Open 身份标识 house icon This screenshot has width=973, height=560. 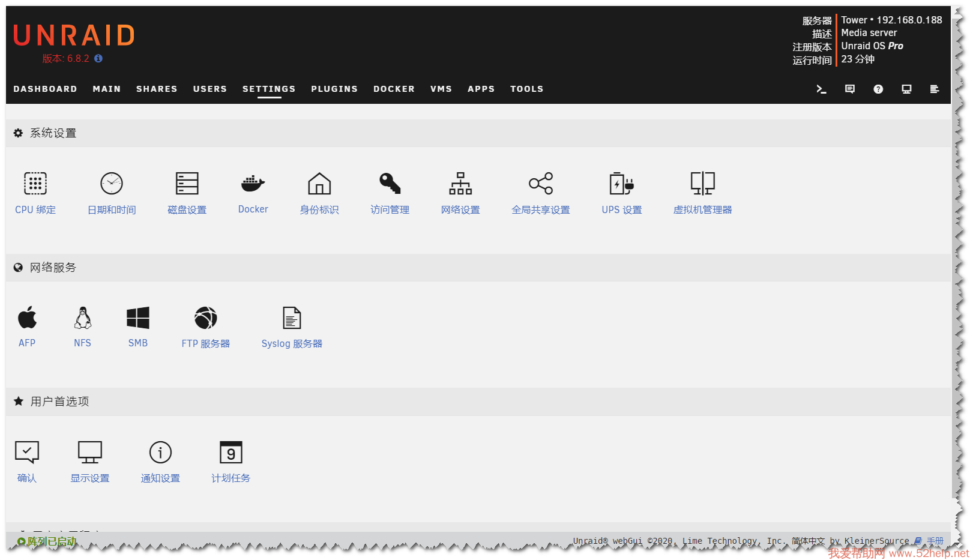319,183
